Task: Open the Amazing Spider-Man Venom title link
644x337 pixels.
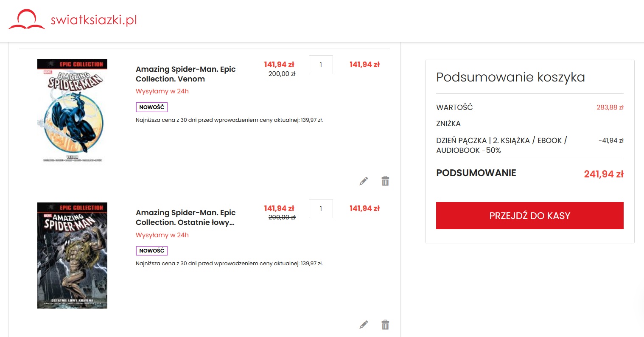Action: 185,74
